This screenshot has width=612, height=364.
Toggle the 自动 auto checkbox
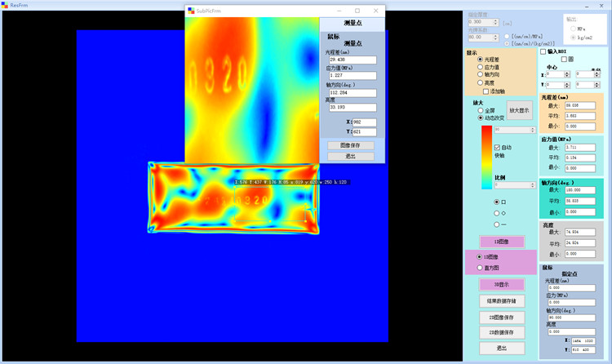click(x=498, y=147)
